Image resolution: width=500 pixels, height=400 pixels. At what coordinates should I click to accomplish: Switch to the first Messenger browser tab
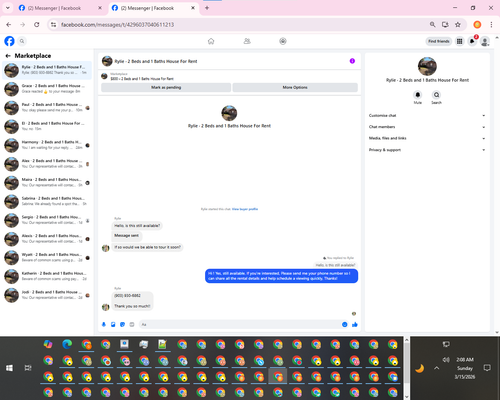coord(60,8)
